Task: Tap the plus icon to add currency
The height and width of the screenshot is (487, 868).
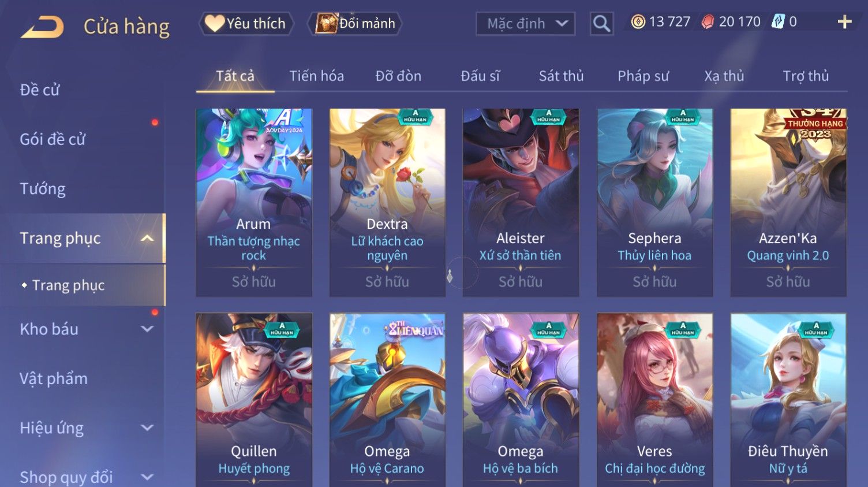Action: [x=844, y=22]
